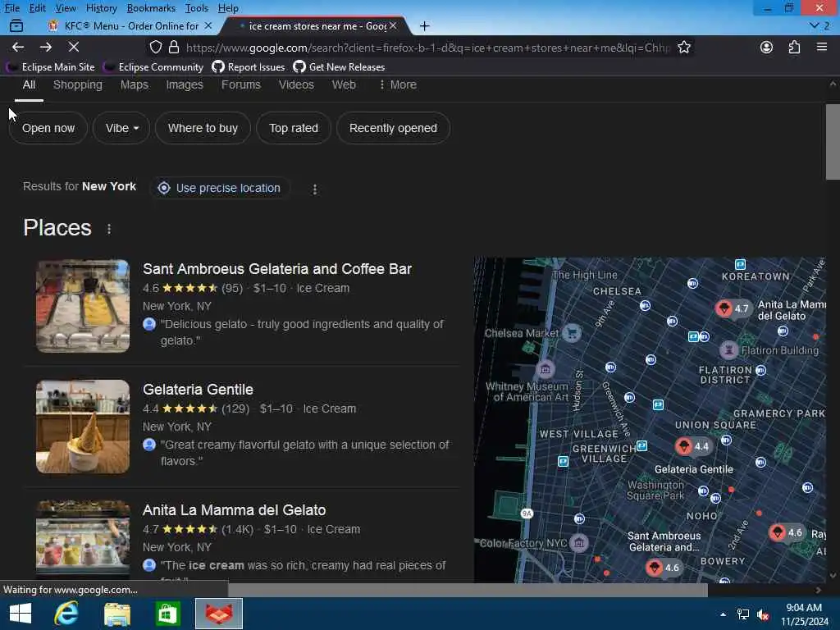Open a new tab with plus
This screenshot has height=630, width=840.
(425, 25)
